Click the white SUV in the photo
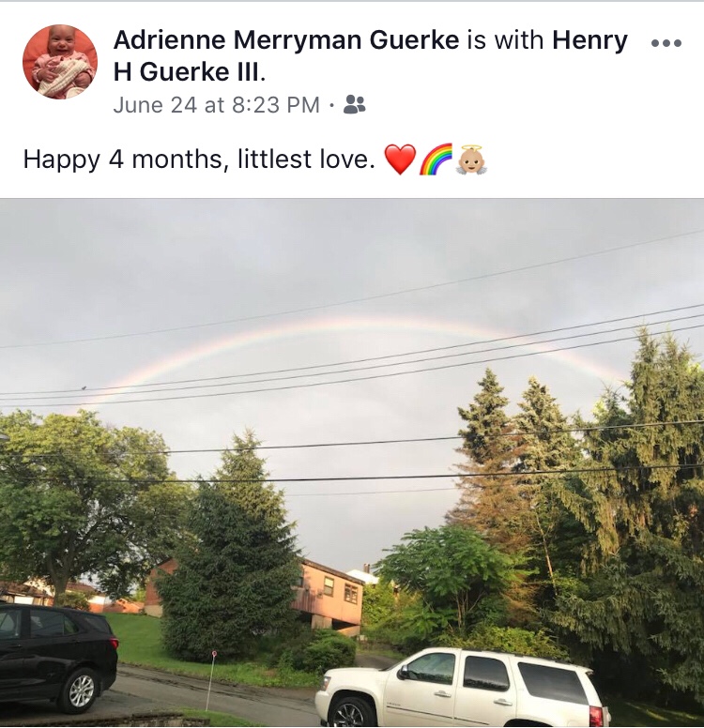 [x=463, y=689]
